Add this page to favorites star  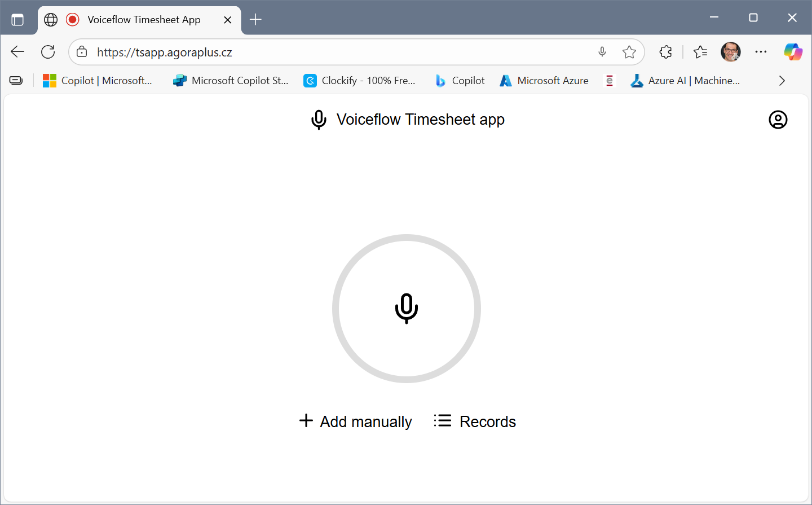coord(629,52)
